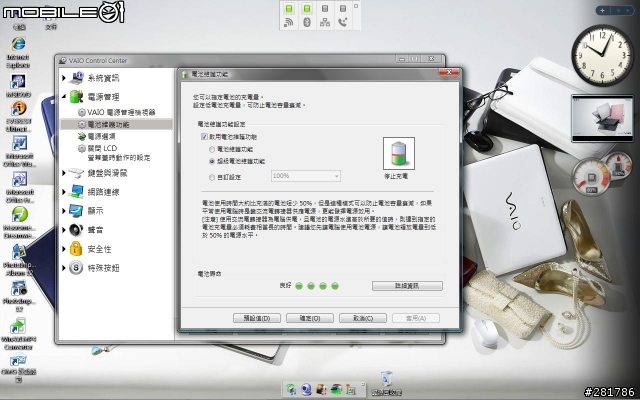Click the 詳細資訊 button
The width and height of the screenshot is (640, 400).
tap(407, 286)
